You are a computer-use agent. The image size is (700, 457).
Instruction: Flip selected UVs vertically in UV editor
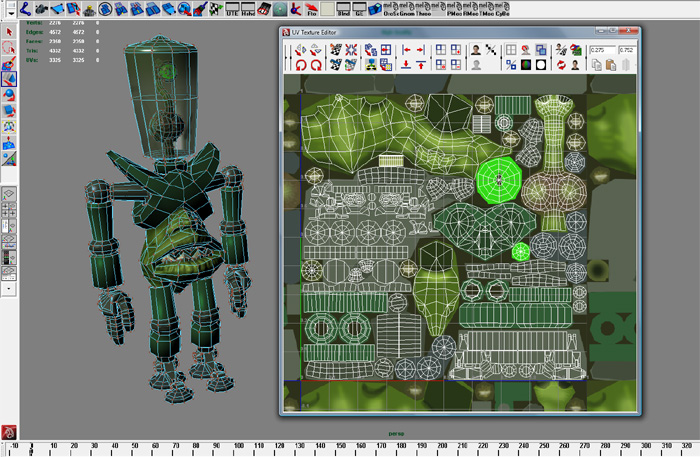[x=316, y=50]
